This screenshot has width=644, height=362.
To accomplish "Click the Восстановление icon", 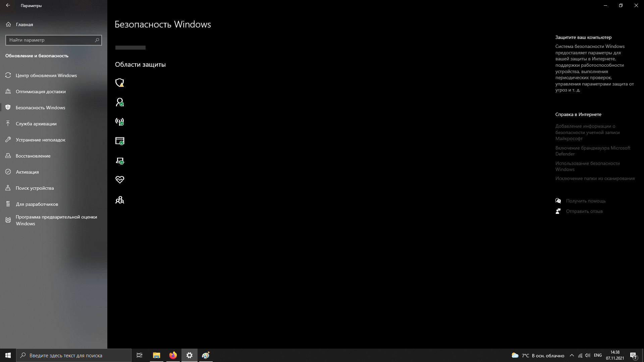I will (8, 156).
